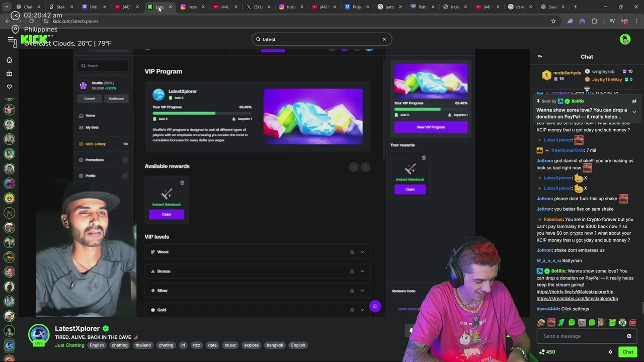Select the 'explore' stream tag
The width and height of the screenshot is (644, 362).
(x=251, y=345)
